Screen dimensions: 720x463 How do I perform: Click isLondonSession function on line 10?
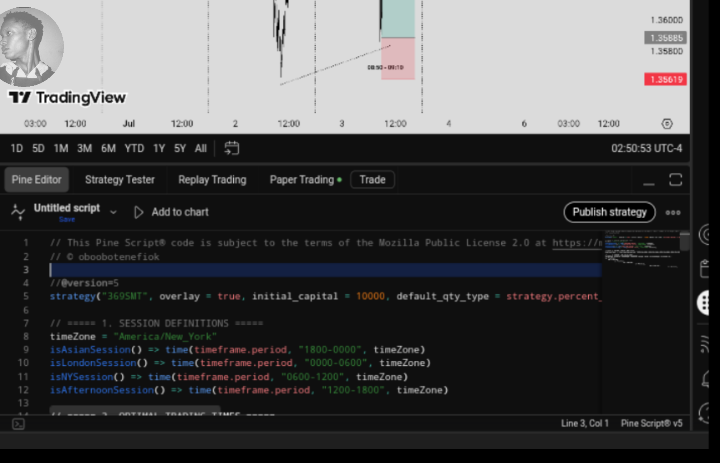click(x=93, y=363)
